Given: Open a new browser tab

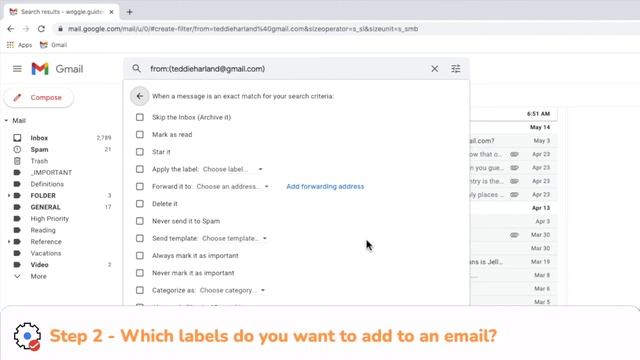Looking at the screenshot, I should tap(129, 12).
